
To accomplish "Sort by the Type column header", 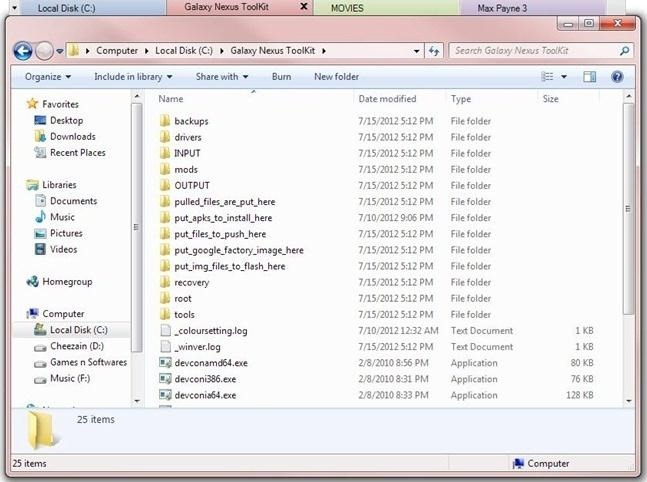I will point(460,99).
